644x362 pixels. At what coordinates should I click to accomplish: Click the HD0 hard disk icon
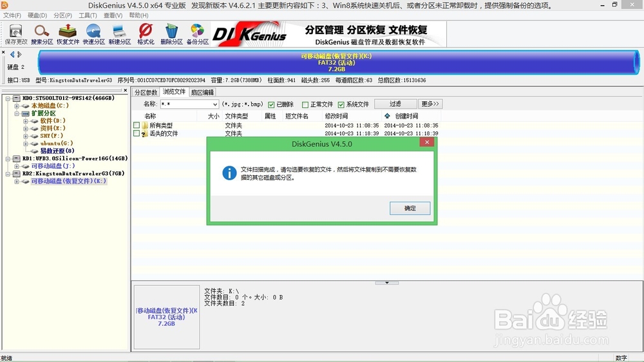(x=17, y=98)
